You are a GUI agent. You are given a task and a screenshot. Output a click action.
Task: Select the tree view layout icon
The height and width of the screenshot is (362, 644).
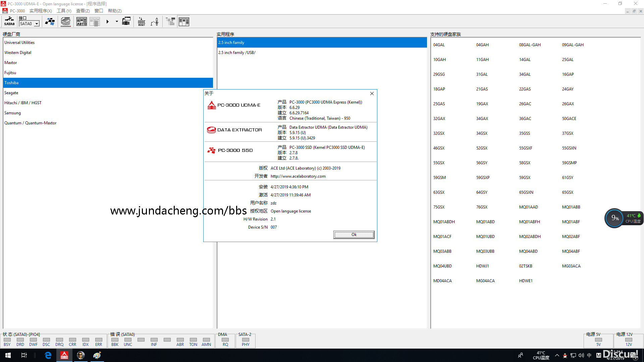tap(170, 22)
